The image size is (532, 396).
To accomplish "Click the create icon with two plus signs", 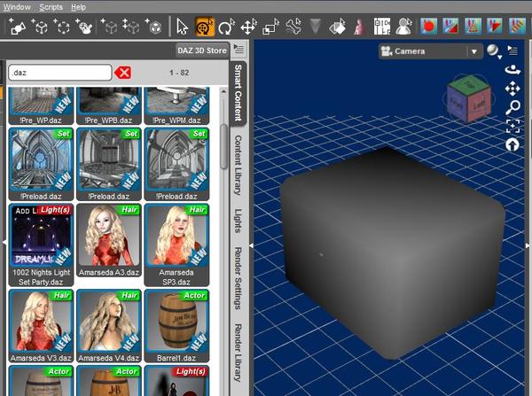I will [131, 27].
